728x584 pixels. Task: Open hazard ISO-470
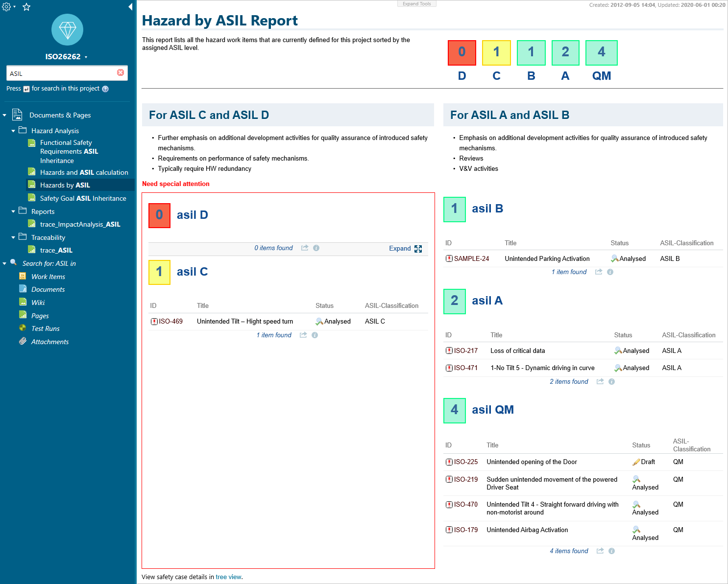tap(466, 505)
